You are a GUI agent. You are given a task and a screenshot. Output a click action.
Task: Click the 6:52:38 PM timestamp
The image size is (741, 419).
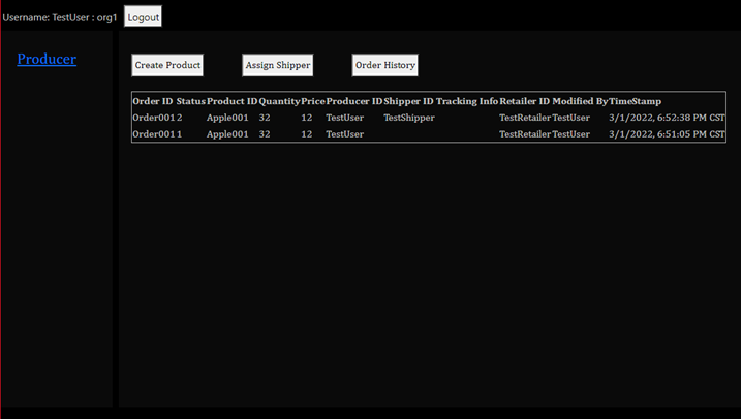coord(667,118)
